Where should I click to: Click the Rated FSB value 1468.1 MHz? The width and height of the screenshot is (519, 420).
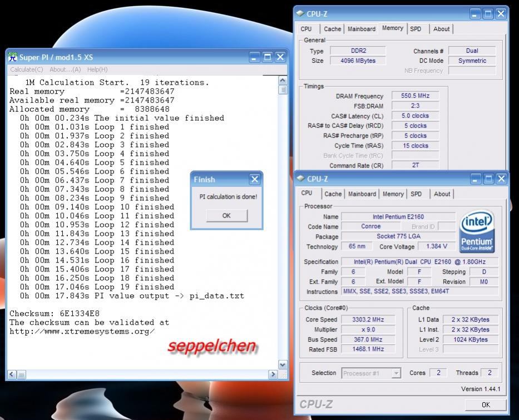368,349
